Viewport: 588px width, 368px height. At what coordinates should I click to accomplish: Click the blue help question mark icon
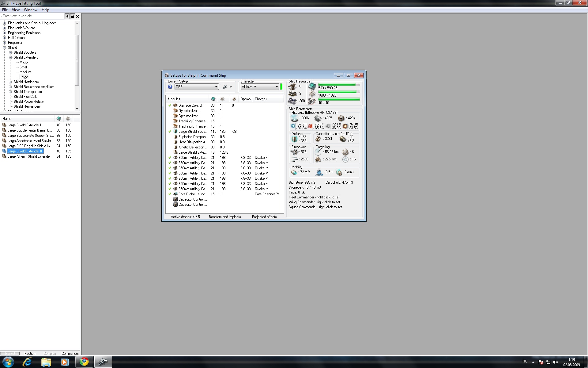point(170,87)
